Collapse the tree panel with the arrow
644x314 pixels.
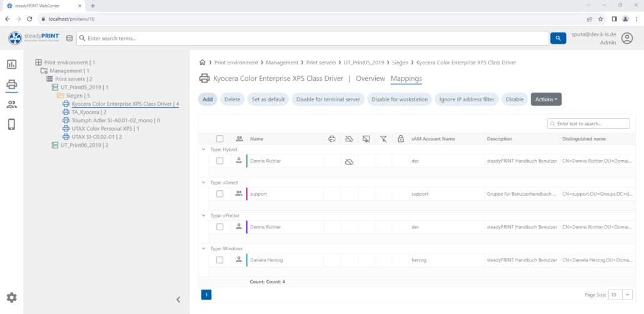[x=178, y=300]
